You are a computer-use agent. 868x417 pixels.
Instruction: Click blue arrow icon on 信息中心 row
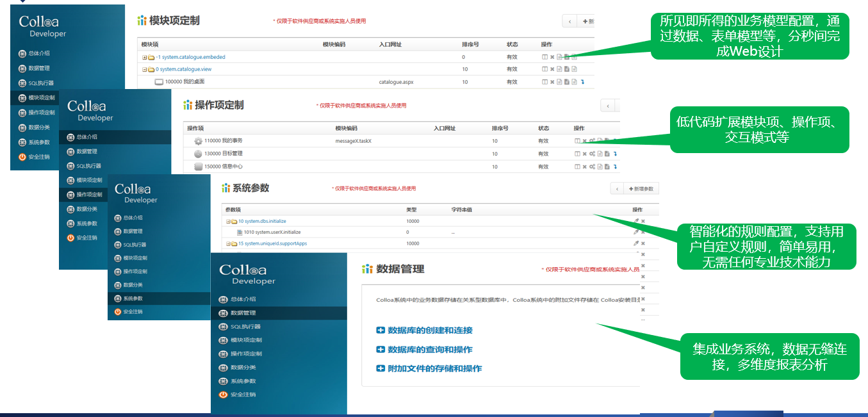[616, 167]
